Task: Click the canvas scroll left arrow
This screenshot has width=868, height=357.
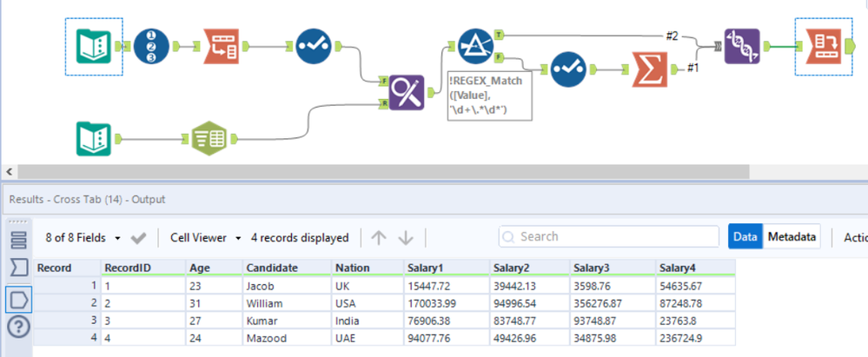Action: point(9,172)
